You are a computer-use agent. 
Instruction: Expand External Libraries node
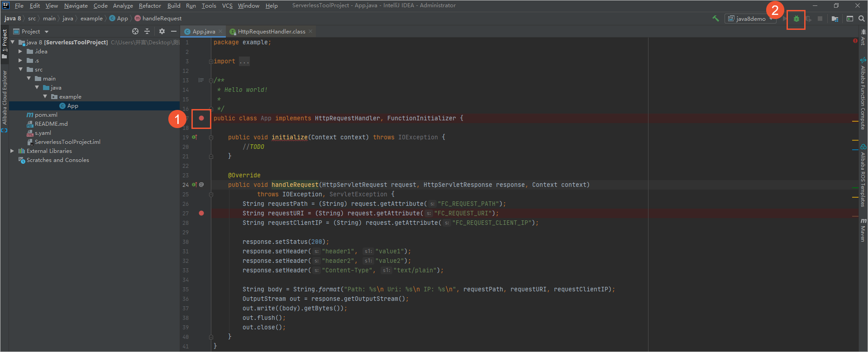coord(12,151)
